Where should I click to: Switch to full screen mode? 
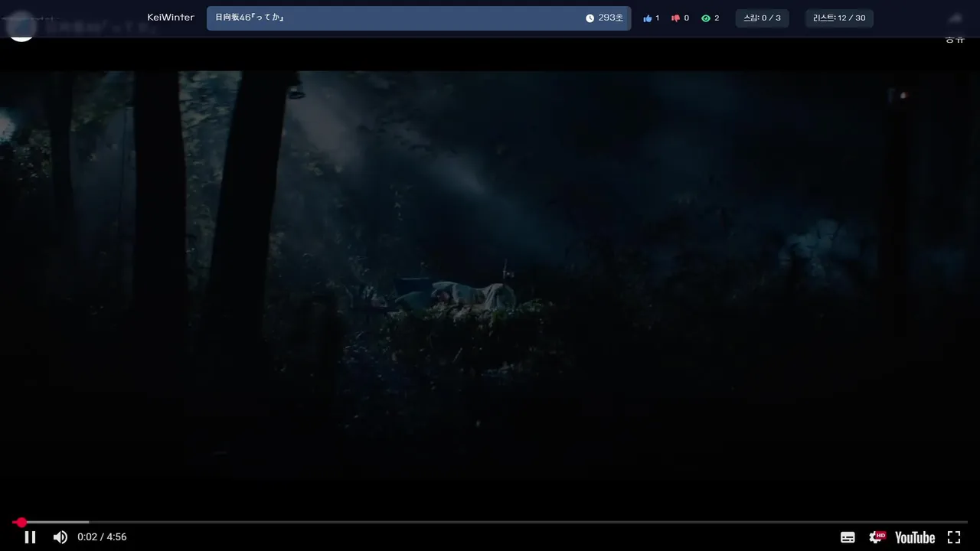coord(954,537)
